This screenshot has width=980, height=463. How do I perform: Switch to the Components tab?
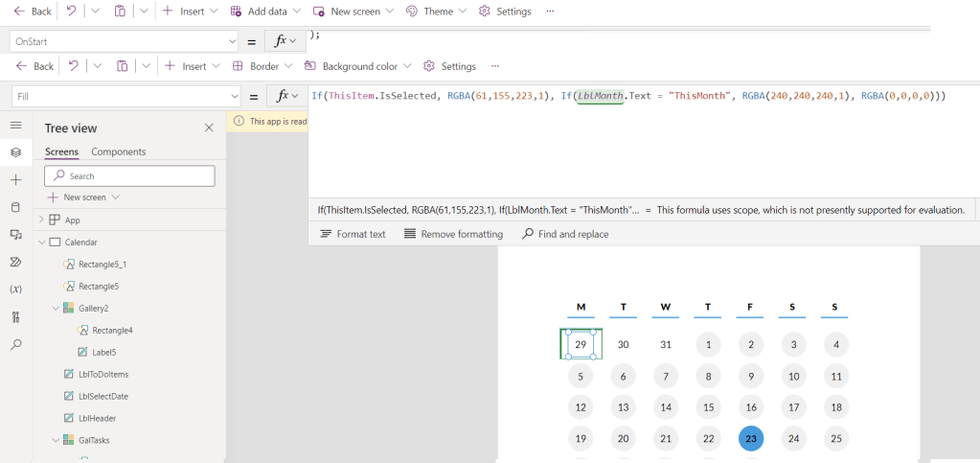(118, 151)
